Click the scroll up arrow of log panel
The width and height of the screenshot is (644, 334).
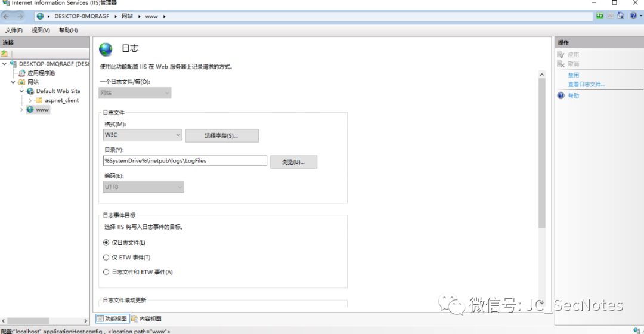pos(541,75)
